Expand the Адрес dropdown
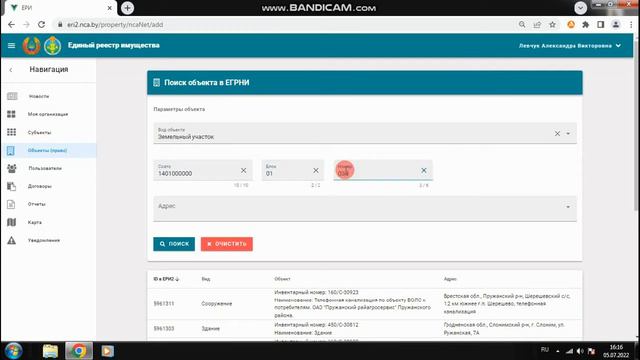Screen dimensions: 640x360 (x=568, y=207)
